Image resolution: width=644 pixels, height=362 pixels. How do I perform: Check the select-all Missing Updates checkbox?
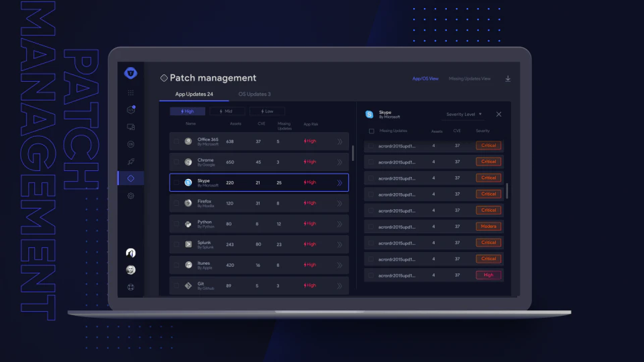(371, 131)
